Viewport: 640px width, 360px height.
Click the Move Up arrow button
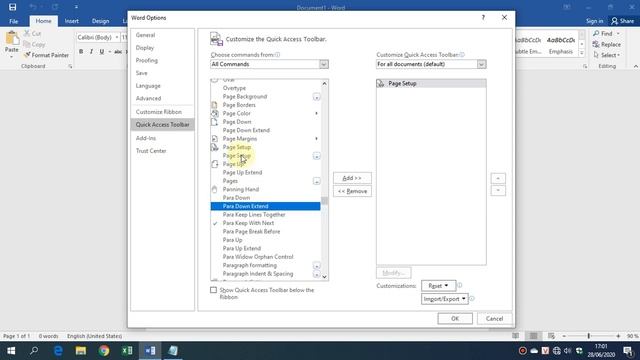click(x=498, y=178)
